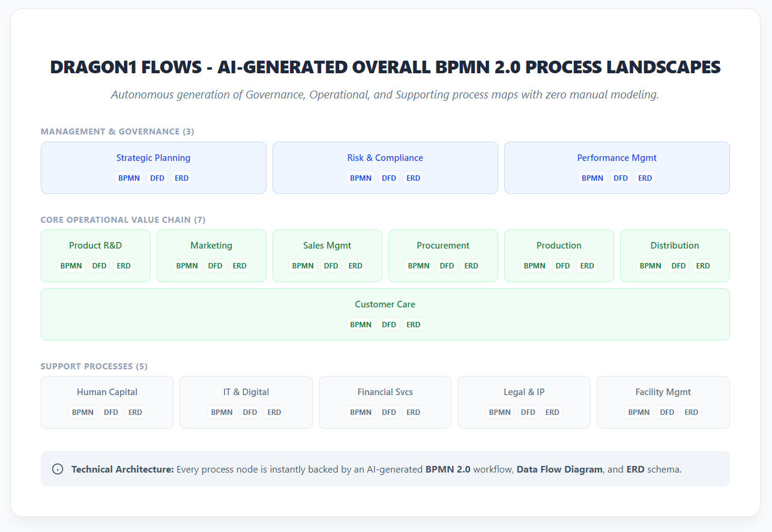This screenshot has height=532, width=772.
Task: Click the Risk & Compliance card title
Action: (385, 157)
